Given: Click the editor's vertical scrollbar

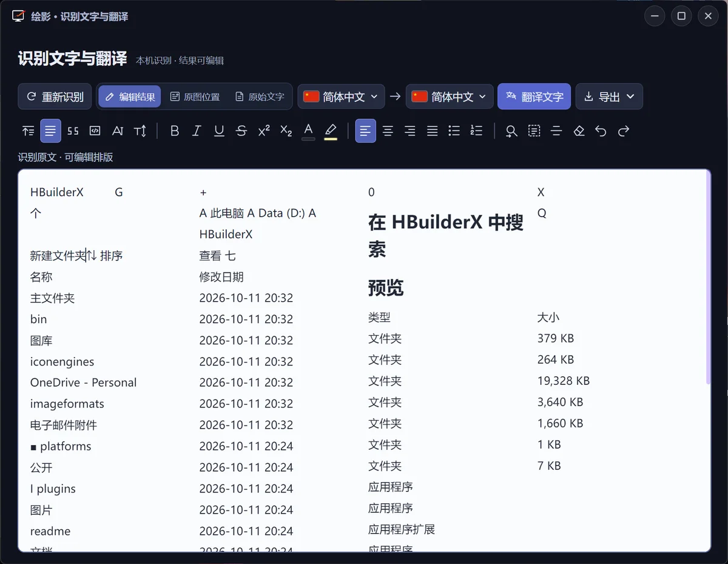Looking at the screenshot, I should tap(708, 278).
